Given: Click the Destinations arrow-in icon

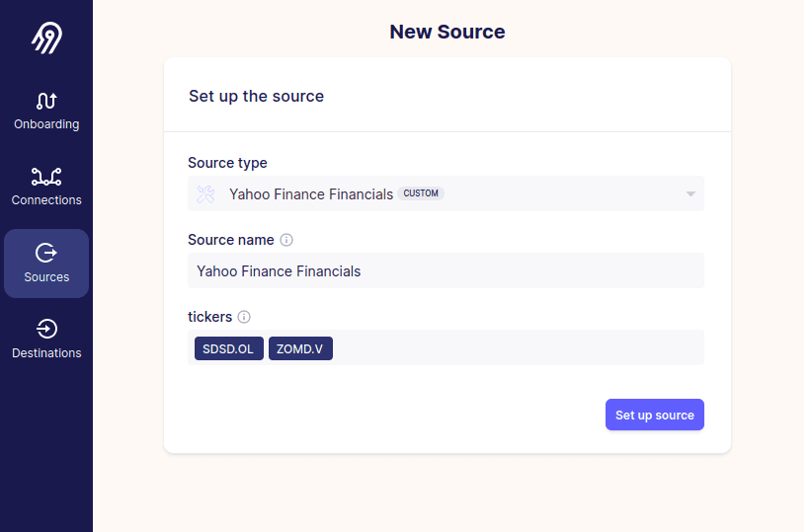Looking at the screenshot, I should click(x=46, y=329).
